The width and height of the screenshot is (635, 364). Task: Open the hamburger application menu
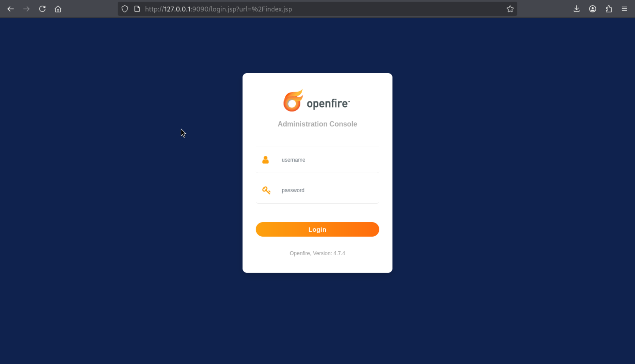point(624,9)
